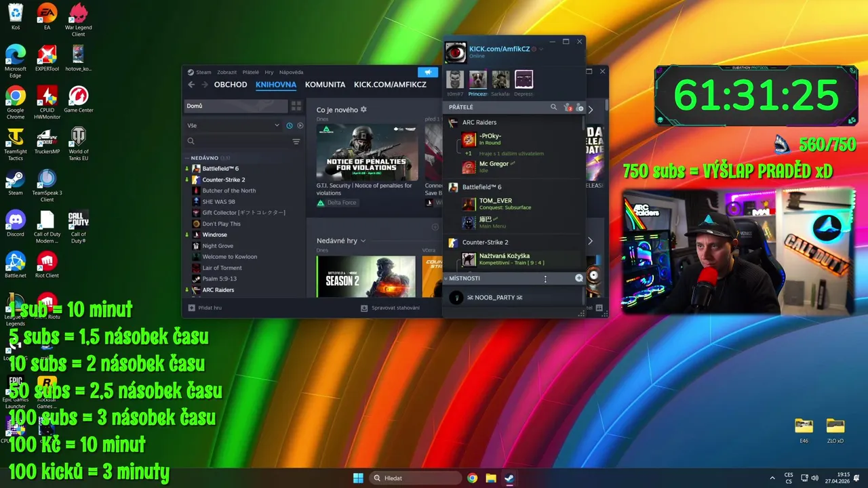Open the KOMUNITA tab
Image resolution: width=868 pixels, height=488 pixels.
tap(325, 85)
